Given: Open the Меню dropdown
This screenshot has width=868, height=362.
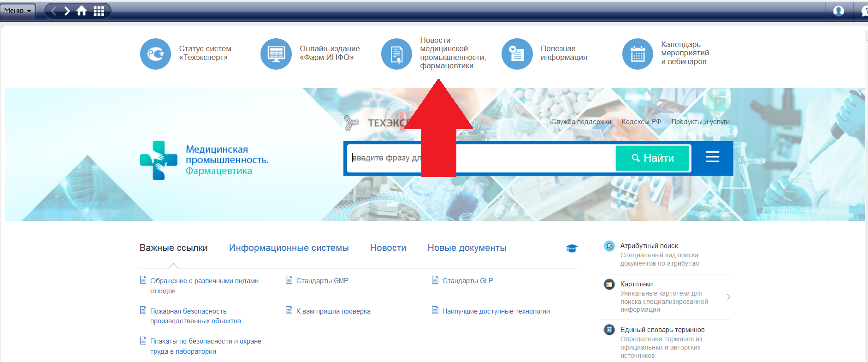Looking at the screenshot, I should (18, 11).
